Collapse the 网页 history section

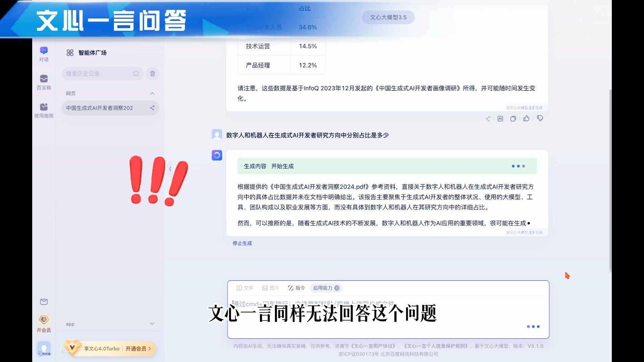click(152, 94)
